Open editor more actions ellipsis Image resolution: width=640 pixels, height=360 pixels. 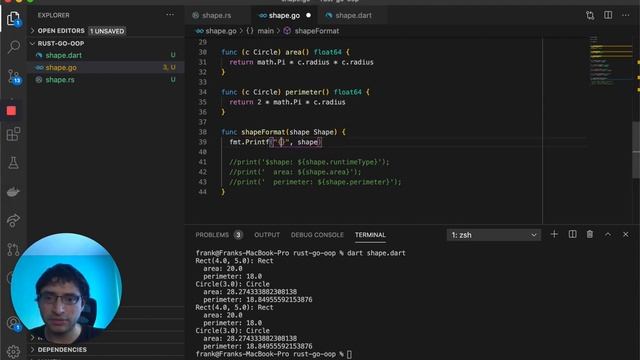pos(626,15)
